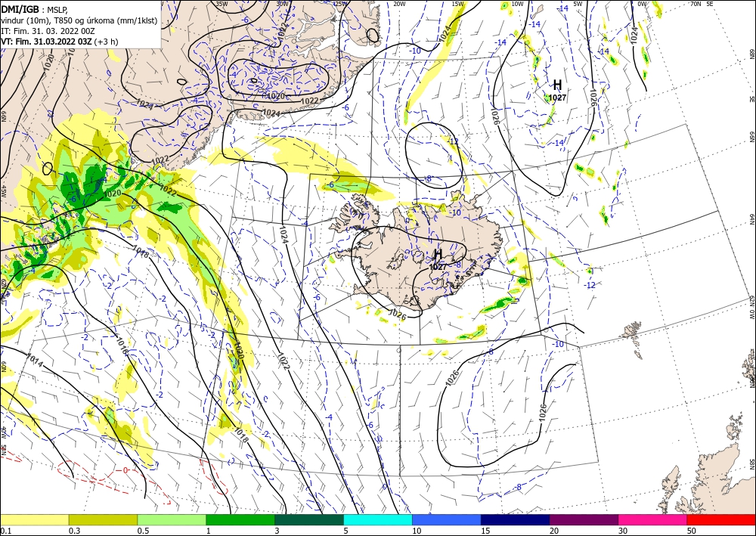Choose the blue 10–15 legend swatch
This screenshot has height=536, width=756.
coord(447,519)
